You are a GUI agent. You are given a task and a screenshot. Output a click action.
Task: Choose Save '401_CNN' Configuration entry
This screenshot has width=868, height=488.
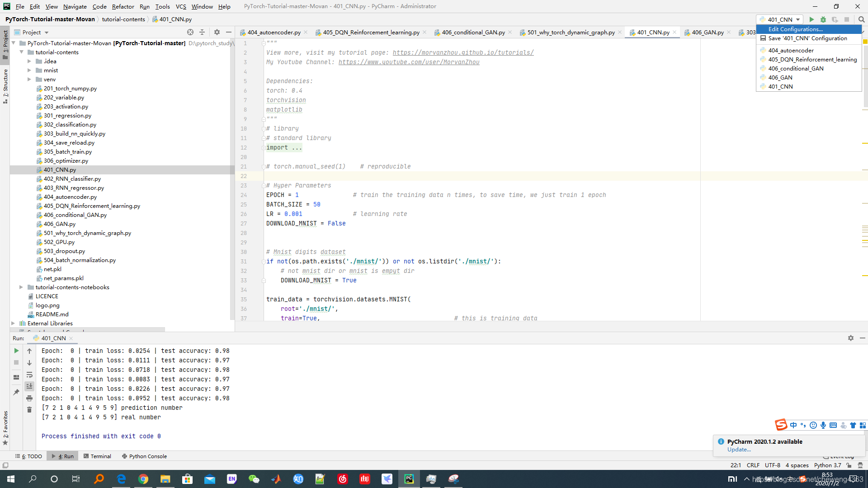tap(809, 38)
